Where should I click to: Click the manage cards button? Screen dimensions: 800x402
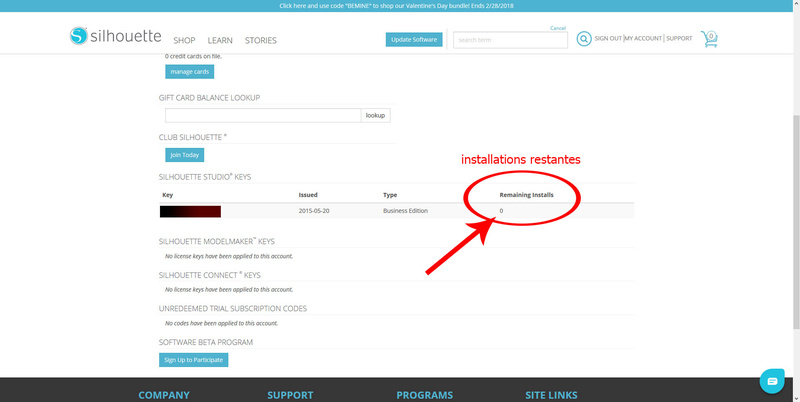189,72
